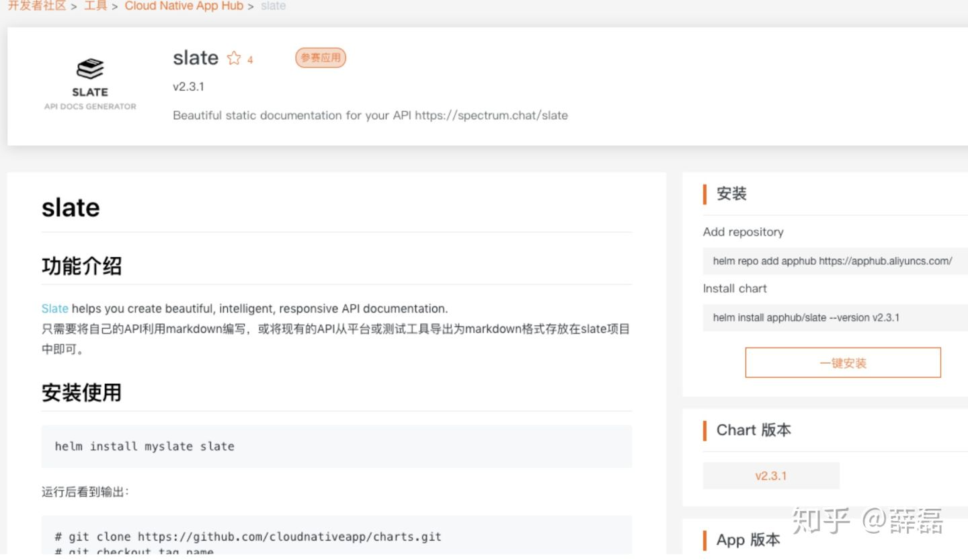Click the App 版本 heading
Viewport: 968px width, 560px height.
(748, 540)
